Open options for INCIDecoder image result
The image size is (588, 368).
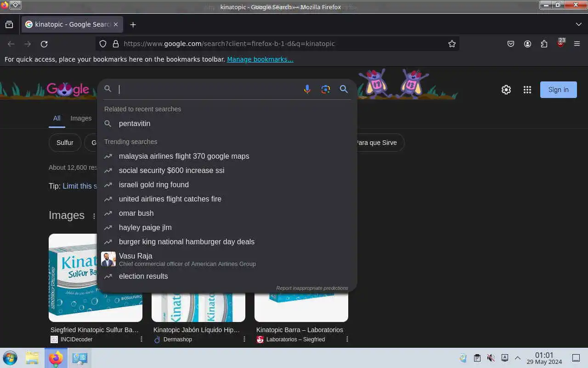[x=141, y=339]
